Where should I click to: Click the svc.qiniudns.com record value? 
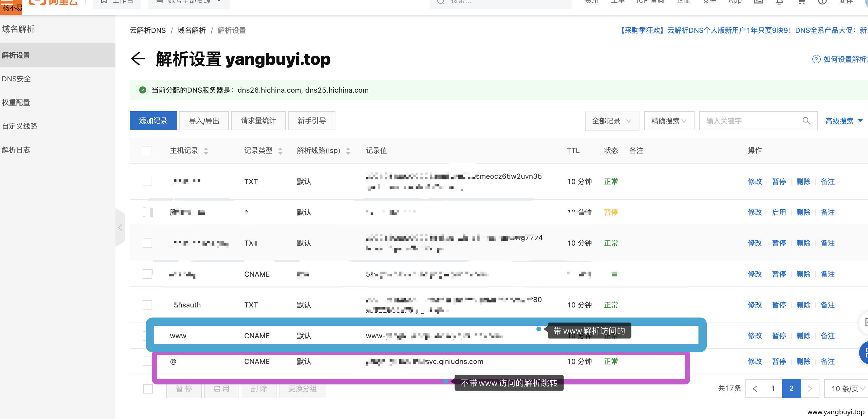424,361
